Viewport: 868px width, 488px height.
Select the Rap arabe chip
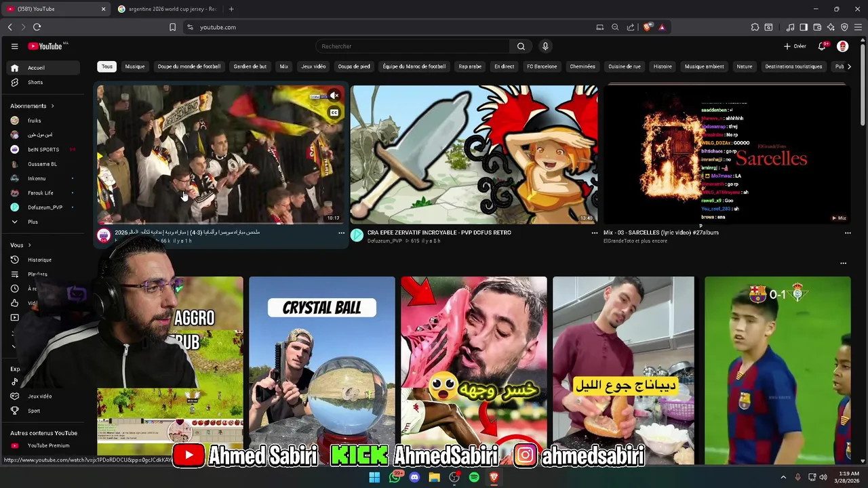click(470, 66)
